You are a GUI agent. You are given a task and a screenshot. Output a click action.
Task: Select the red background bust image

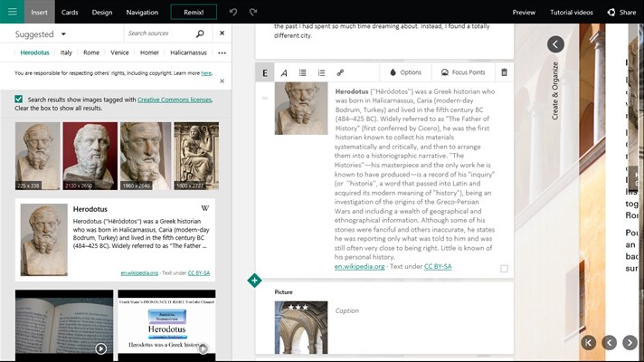click(x=90, y=156)
